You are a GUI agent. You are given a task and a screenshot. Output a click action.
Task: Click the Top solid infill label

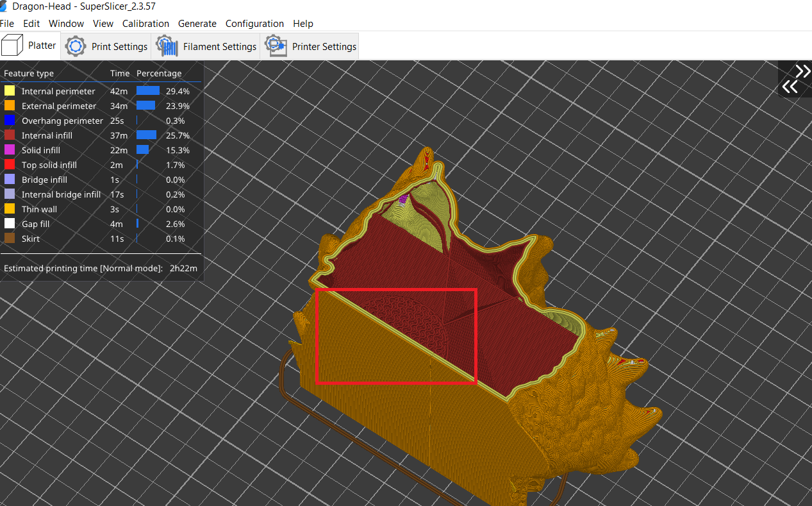pyautogui.click(x=49, y=165)
